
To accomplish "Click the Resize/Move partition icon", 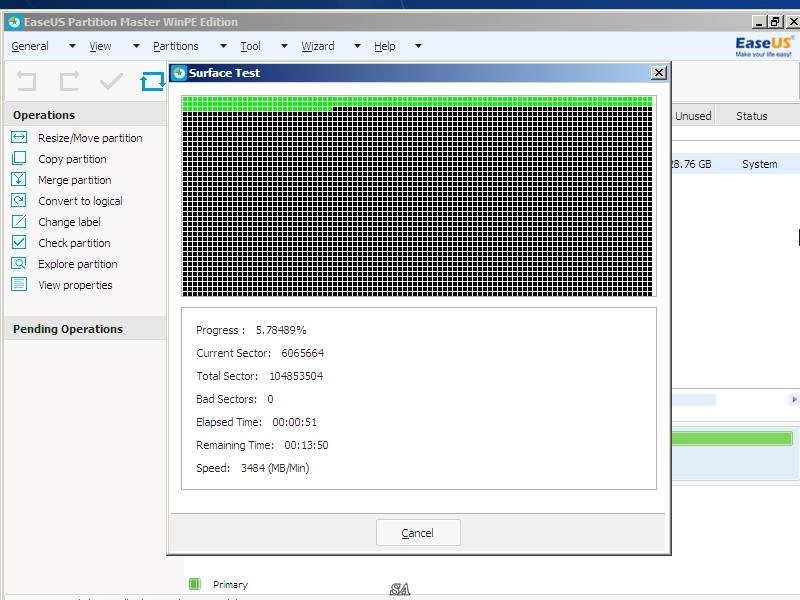I will [x=19, y=137].
